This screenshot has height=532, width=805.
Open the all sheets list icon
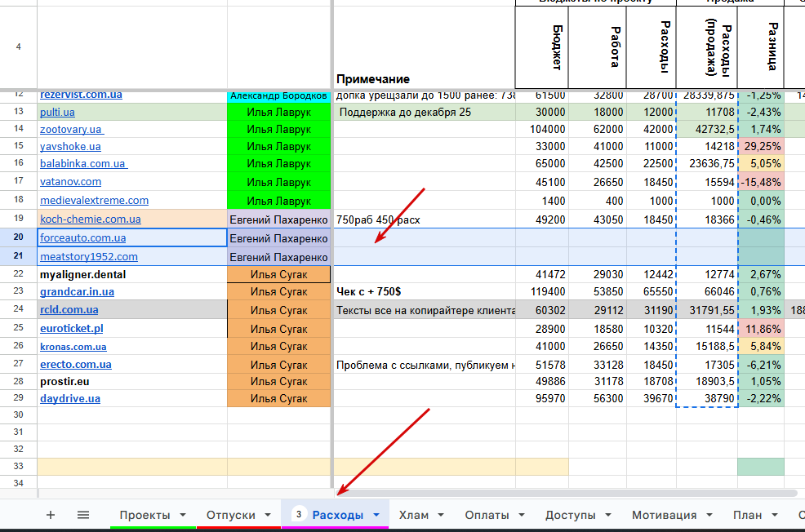(83, 515)
